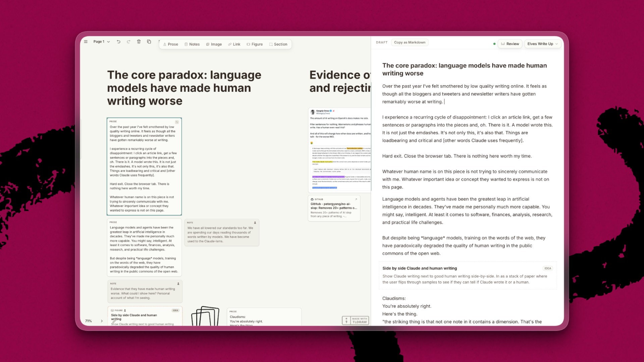Select the prose card starting 'Over the past year'
Image resolution: width=644 pixels, height=362 pixels.
tap(144, 167)
